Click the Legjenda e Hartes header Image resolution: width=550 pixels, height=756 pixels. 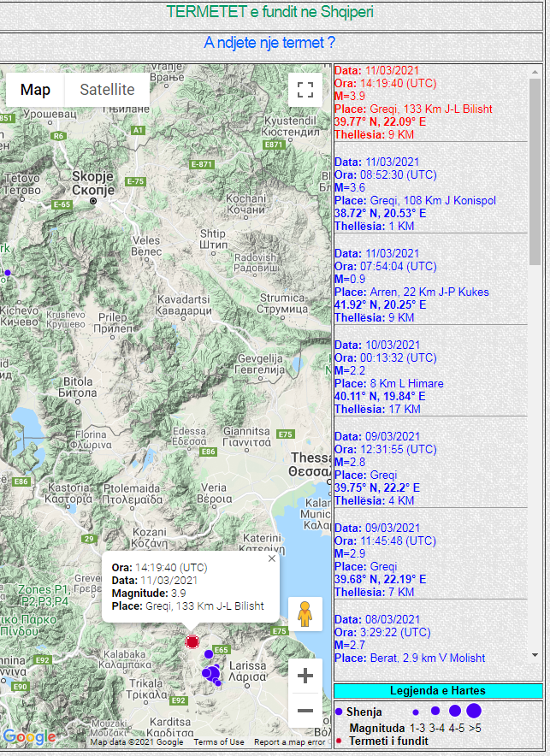[x=437, y=690]
